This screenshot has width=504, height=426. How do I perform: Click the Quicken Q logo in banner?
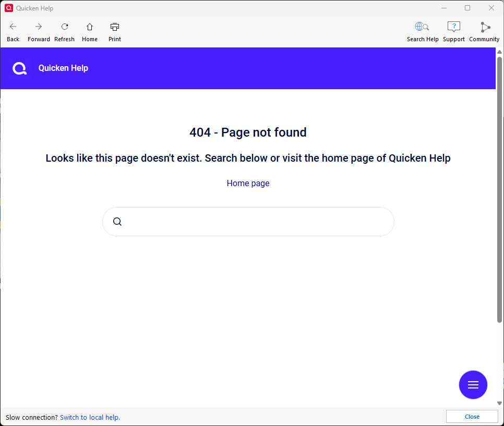19,68
